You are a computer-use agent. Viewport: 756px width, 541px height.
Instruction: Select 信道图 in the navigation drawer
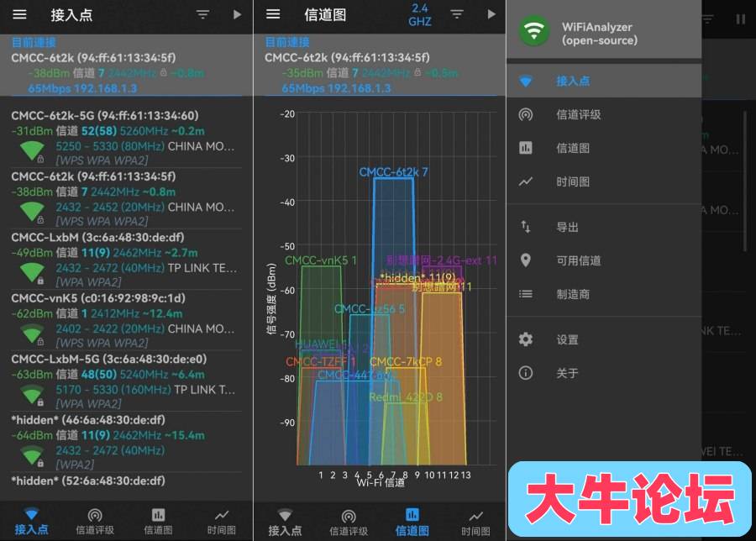[x=604, y=148]
